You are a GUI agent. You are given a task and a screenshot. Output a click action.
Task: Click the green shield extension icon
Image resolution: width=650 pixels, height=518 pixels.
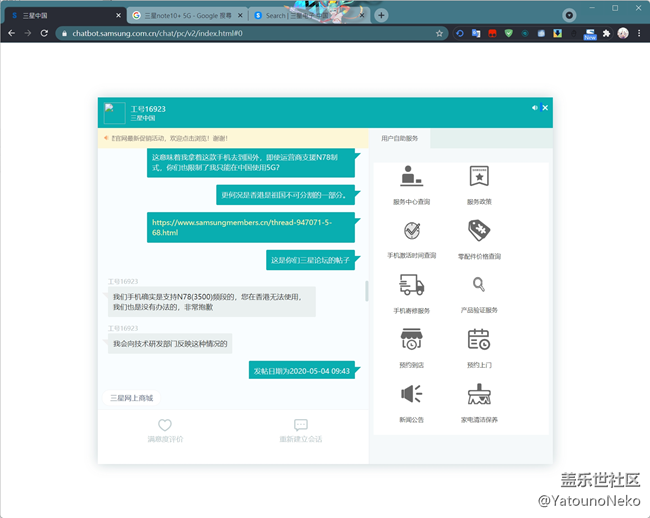pyautogui.click(x=509, y=33)
